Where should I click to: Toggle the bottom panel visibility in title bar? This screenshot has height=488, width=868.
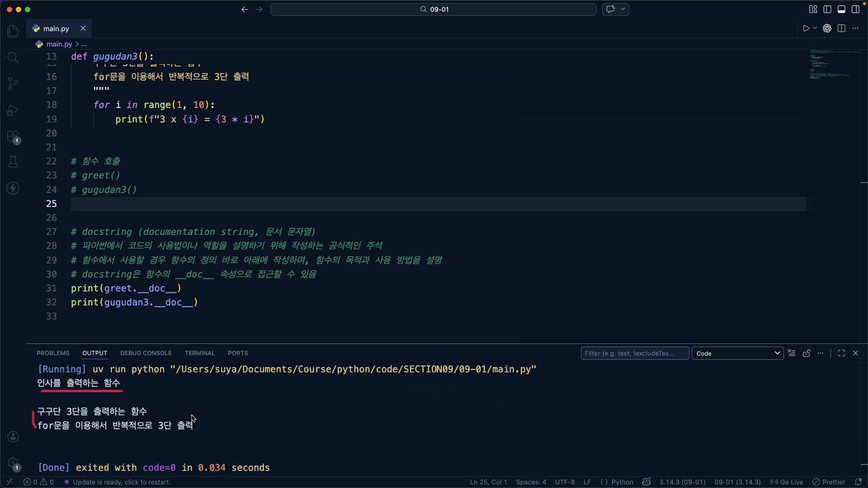click(x=841, y=9)
